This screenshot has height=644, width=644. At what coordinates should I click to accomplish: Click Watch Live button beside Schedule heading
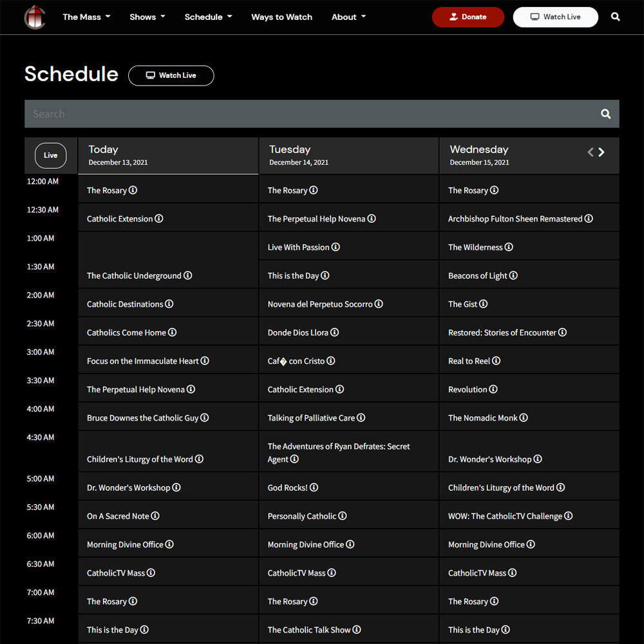click(x=171, y=75)
